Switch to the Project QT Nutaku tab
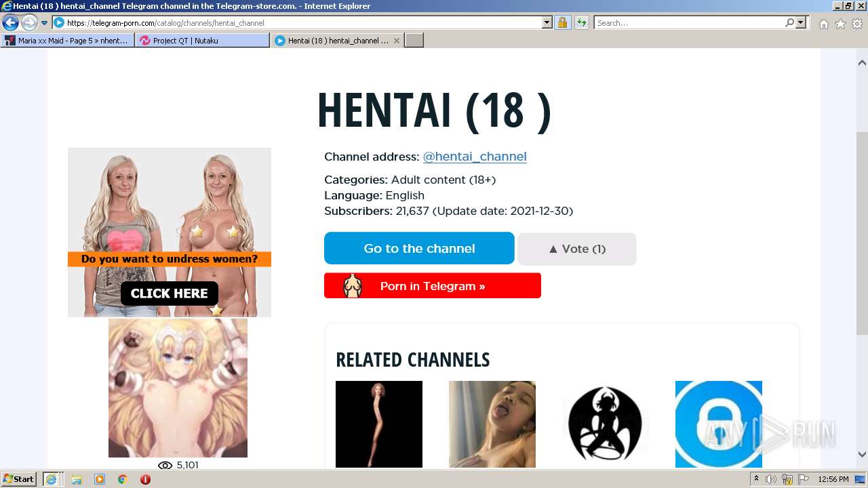This screenshot has height=488, width=868. point(202,41)
